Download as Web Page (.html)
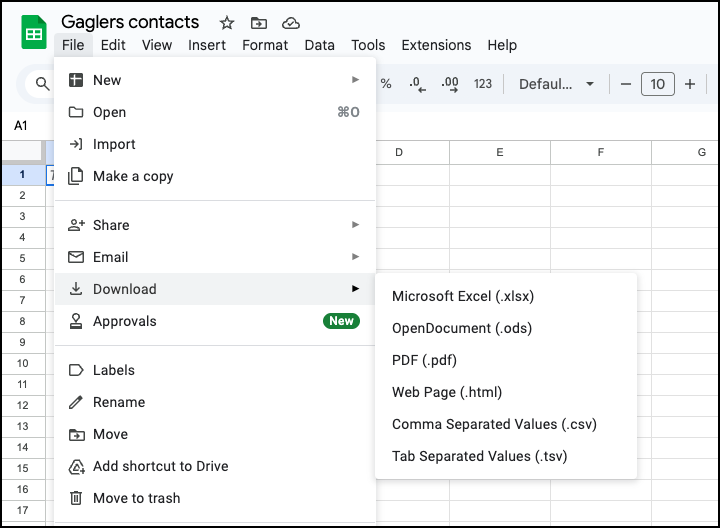The height and width of the screenshot is (528, 720). (506, 392)
